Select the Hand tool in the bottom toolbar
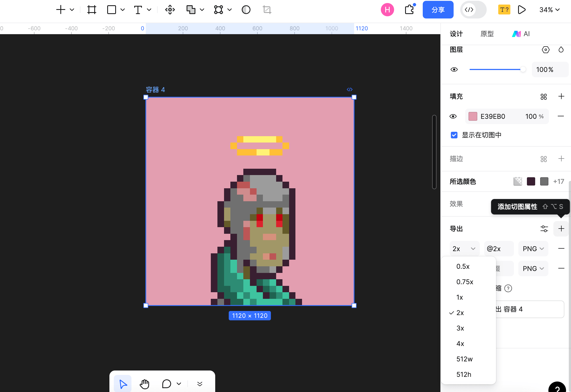The image size is (571, 392). pyautogui.click(x=144, y=383)
